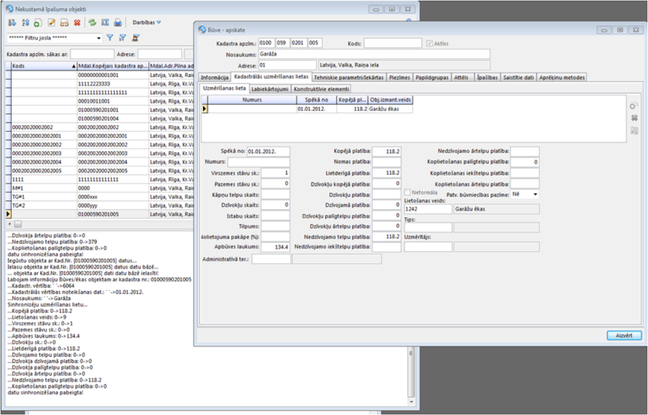Click the globe icon in Būve - apskate title bar

tap(202, 30)
